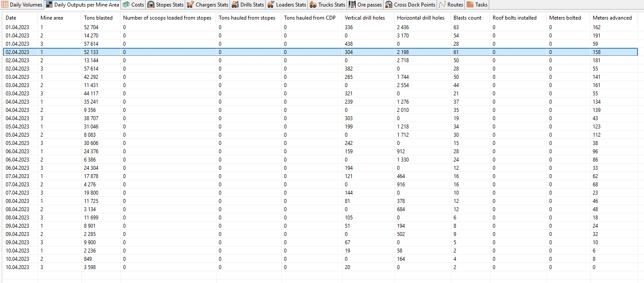Click the Stopes Stats tab icon
Image resolution: width=644 pixels, height=283 pixels.
[151, 5]
